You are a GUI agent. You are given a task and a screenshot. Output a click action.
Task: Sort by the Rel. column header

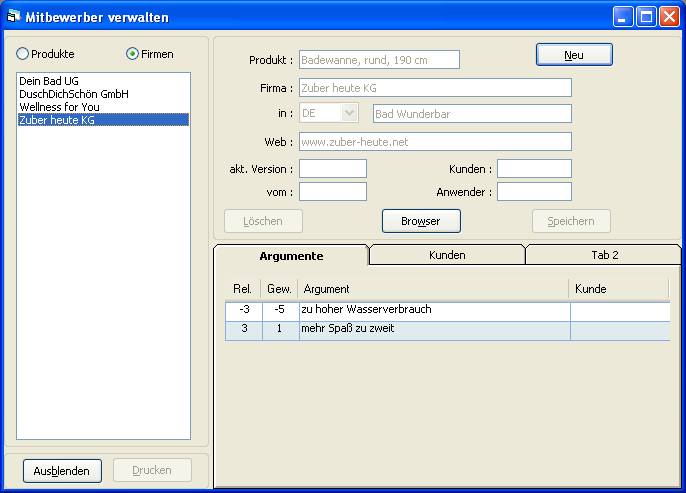pos(242,289)
